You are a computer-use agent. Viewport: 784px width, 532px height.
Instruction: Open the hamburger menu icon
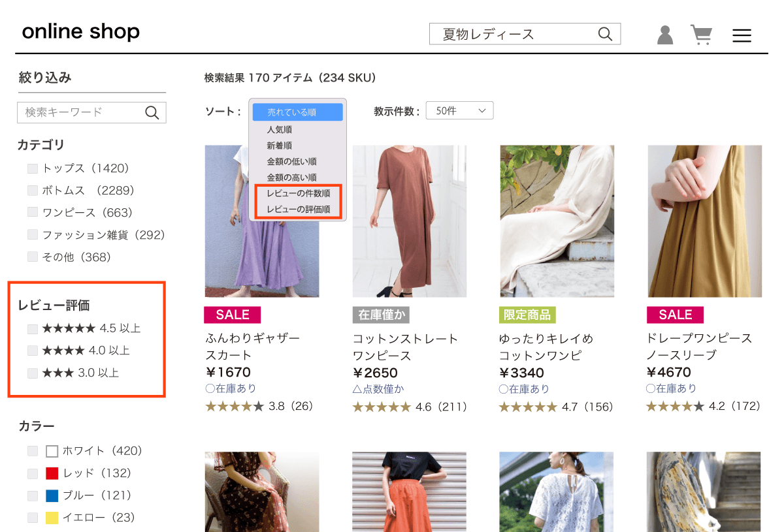[742, 36]
